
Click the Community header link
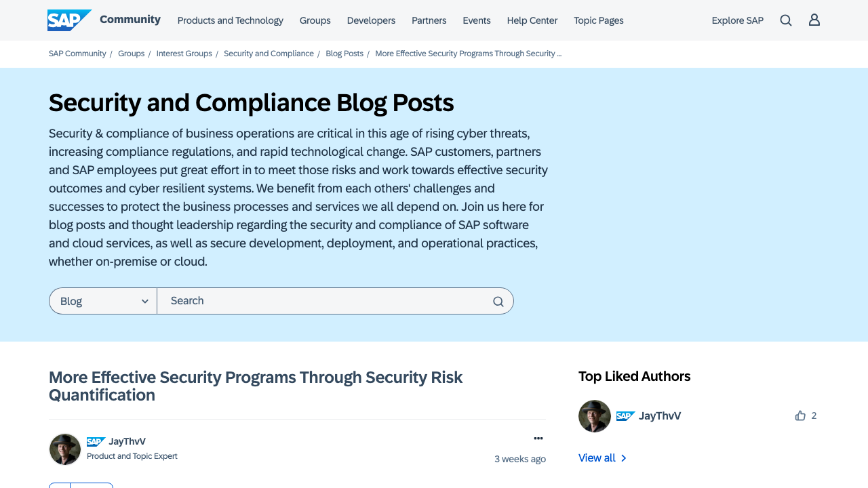pyautogui.click(x=130, y=20)
